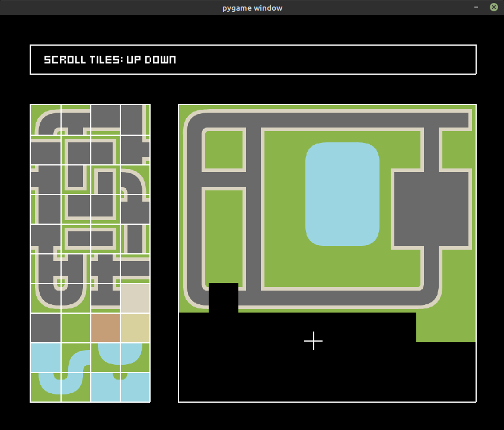Choose the water tile with green notch top-right
The image size is (504, 430).
point(106,387)
